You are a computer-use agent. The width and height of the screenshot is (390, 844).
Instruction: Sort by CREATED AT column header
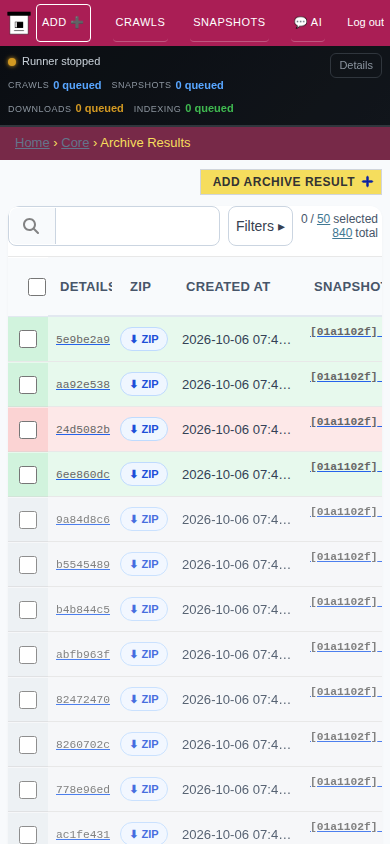[228, 286]
